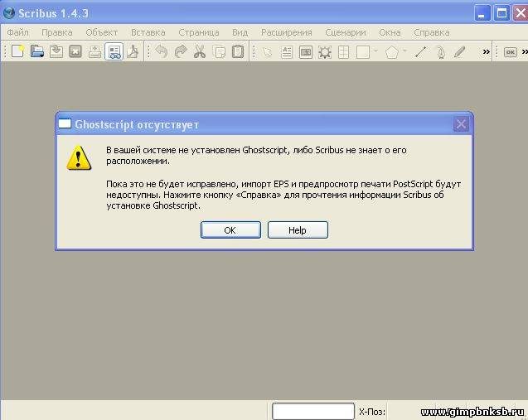The image size is (528, 420).
Task: Select the Insert Shape rectangle tool
Action: click(363, 52)
